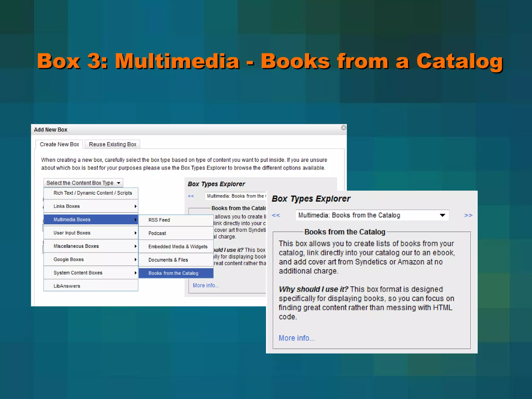The height and width of the screenshot is (399, 532).
Task: Click previous arrows in small Box Types Explorer
Action: [191, 196]
